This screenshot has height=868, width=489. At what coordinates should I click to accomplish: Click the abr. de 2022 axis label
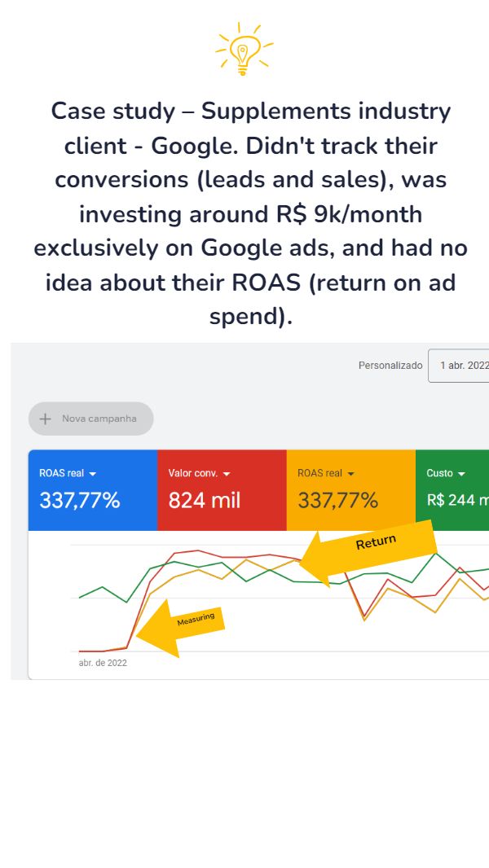pos(103,663)
